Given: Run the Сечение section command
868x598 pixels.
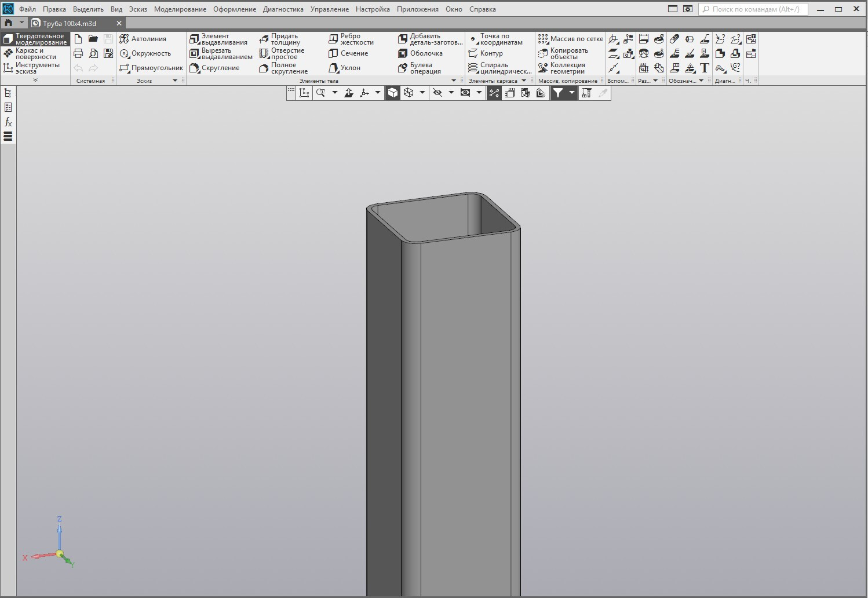Looking at the screenshot, I should (348, 53).
